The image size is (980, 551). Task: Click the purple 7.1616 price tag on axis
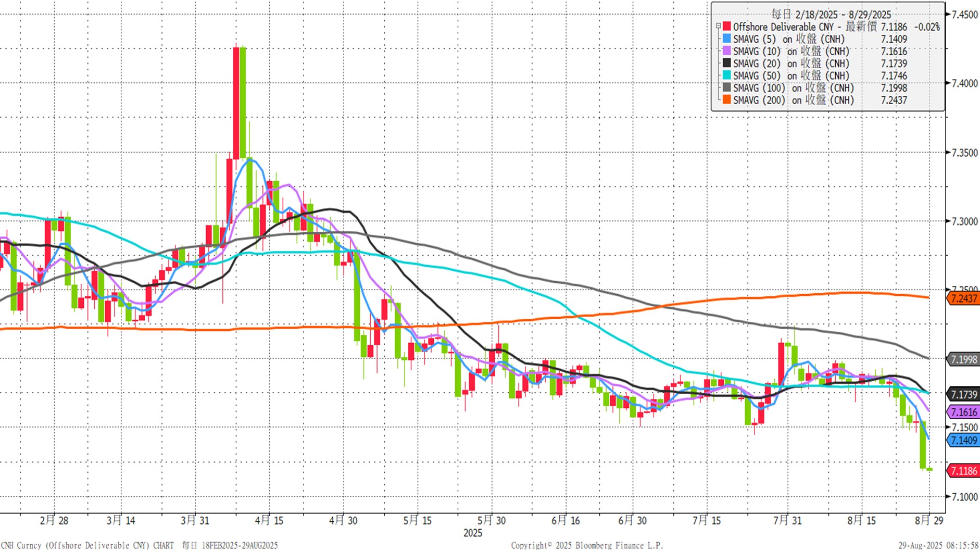pos(963,412)
